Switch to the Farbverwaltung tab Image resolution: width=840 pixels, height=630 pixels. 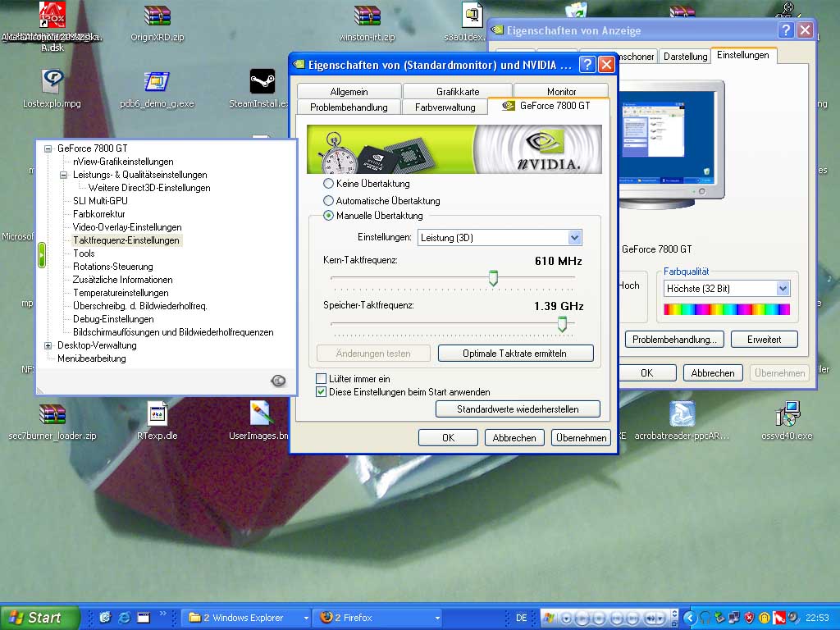pos(445,107)
